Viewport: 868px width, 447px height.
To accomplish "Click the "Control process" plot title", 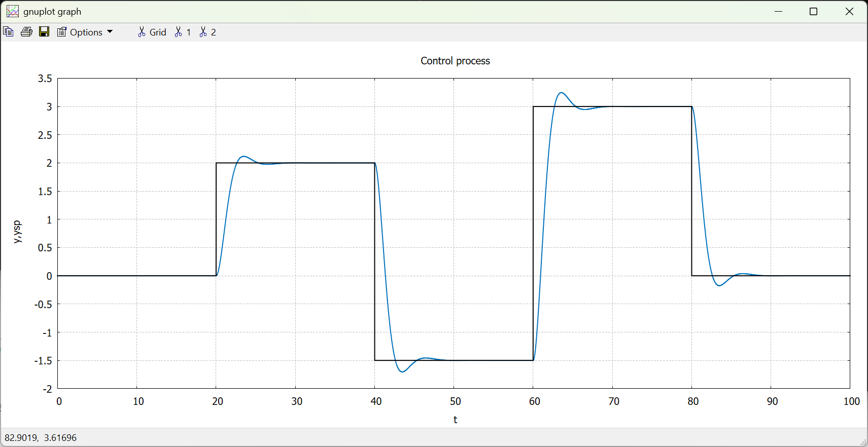I will click(455, 61).
